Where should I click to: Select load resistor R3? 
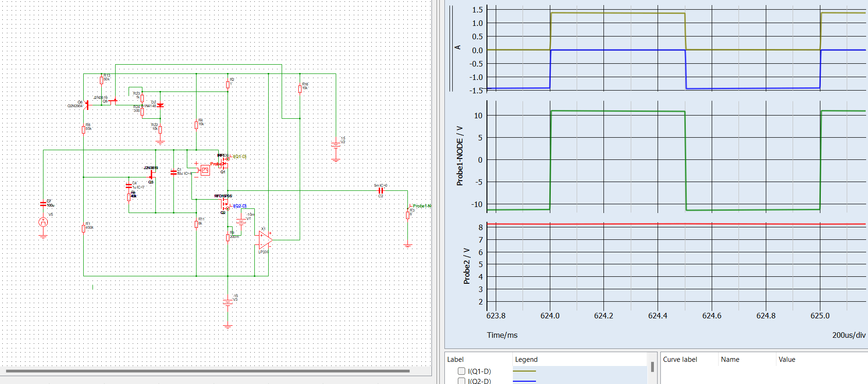[408, 215]
